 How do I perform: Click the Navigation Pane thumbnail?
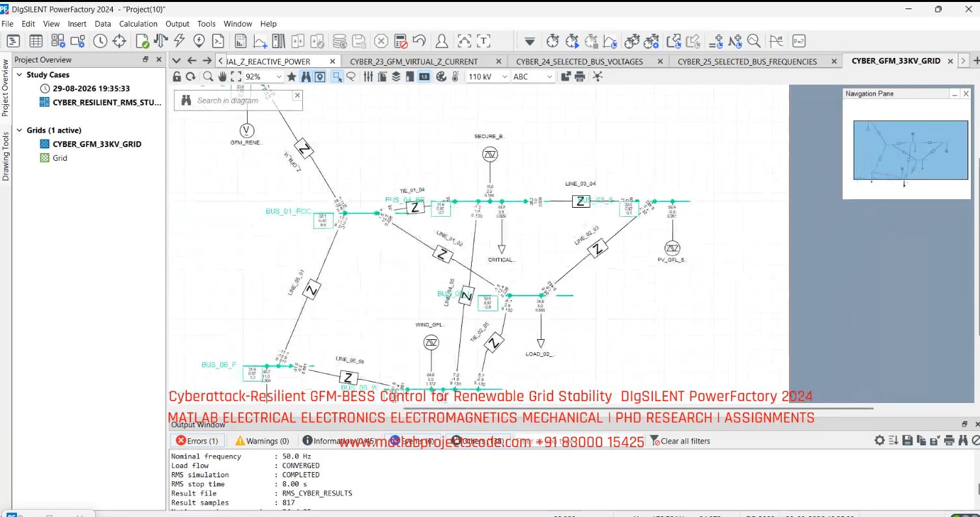910,150
